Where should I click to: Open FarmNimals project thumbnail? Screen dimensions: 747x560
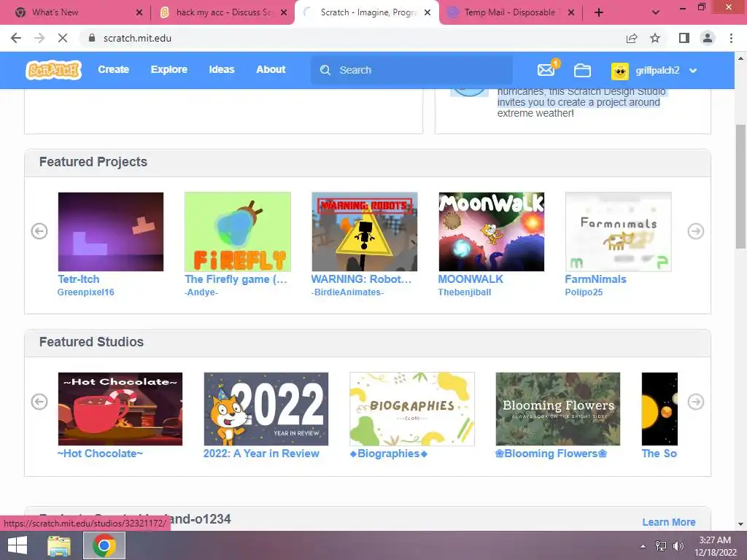619,232
